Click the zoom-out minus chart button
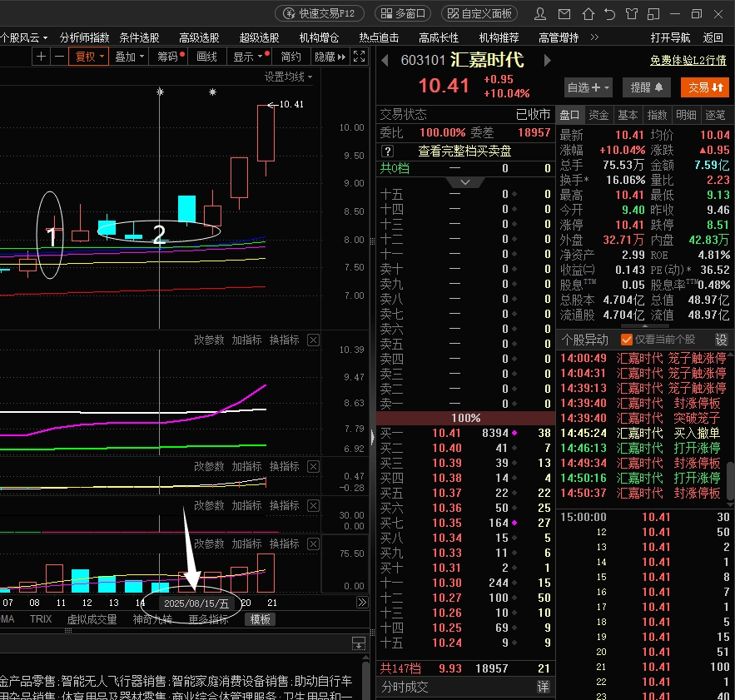This screenshot has width=735, height=700. 59,57
